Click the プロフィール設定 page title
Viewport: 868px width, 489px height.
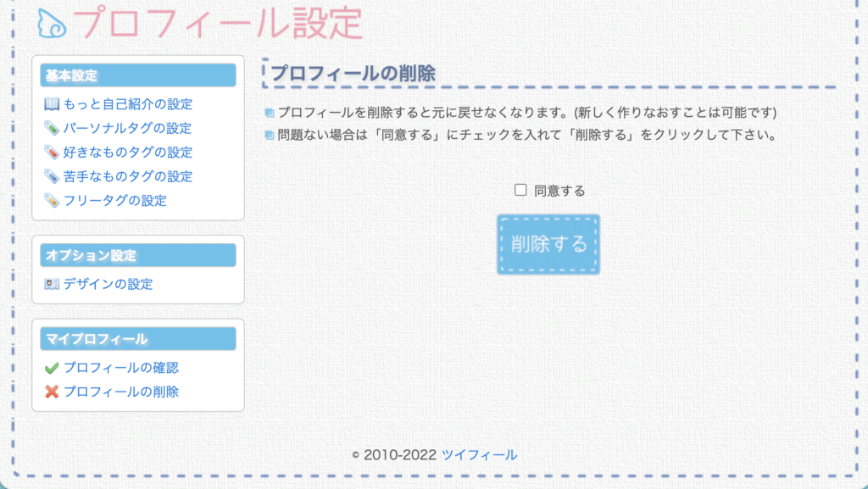(218, 23)
